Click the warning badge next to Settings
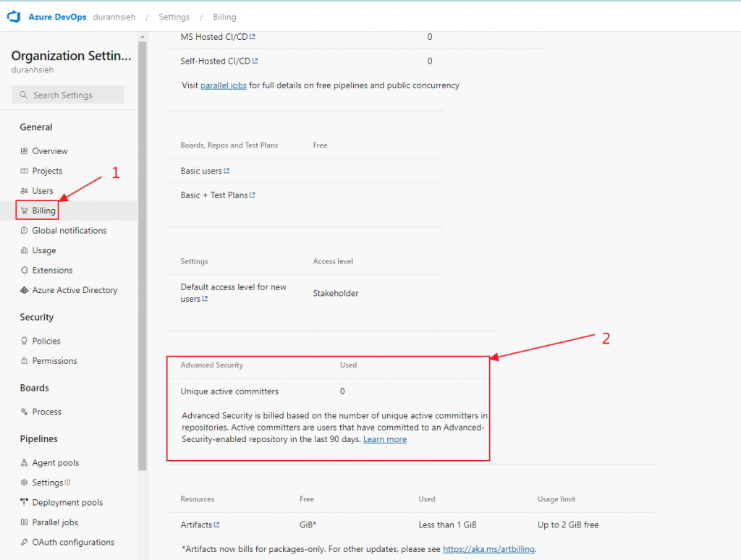The image size is (741, 560). click(x=67, y=483)
